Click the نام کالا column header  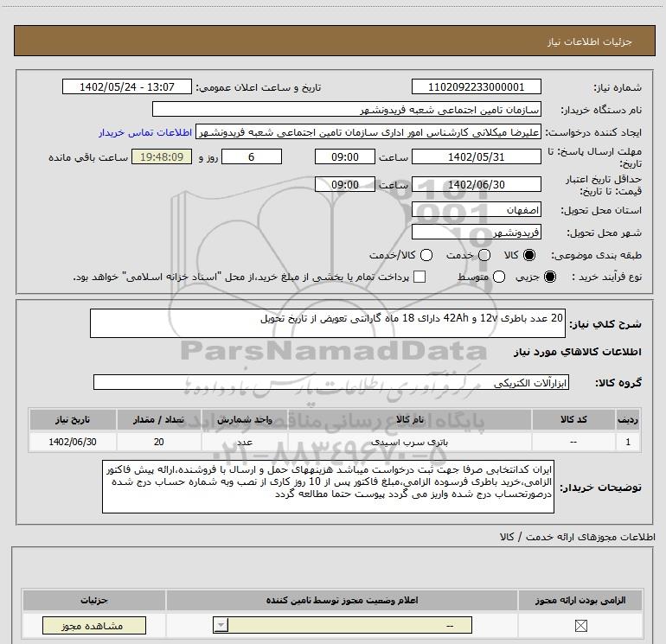click(410, 419)
